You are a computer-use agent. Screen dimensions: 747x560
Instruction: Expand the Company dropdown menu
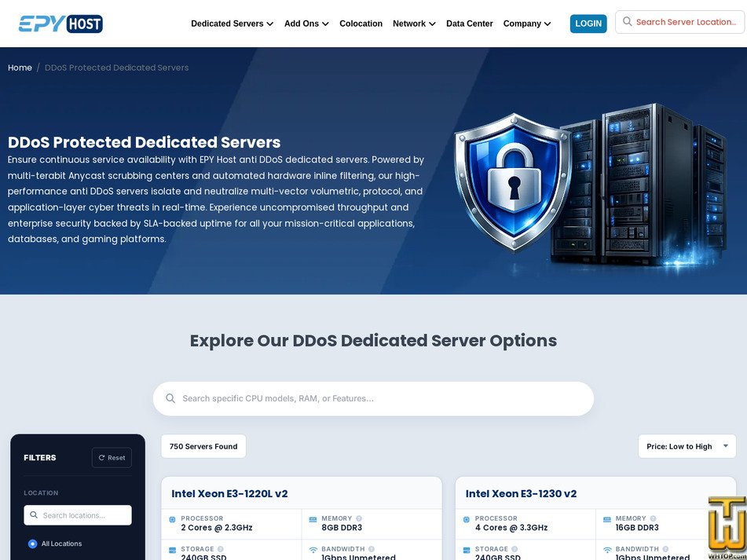527,24
